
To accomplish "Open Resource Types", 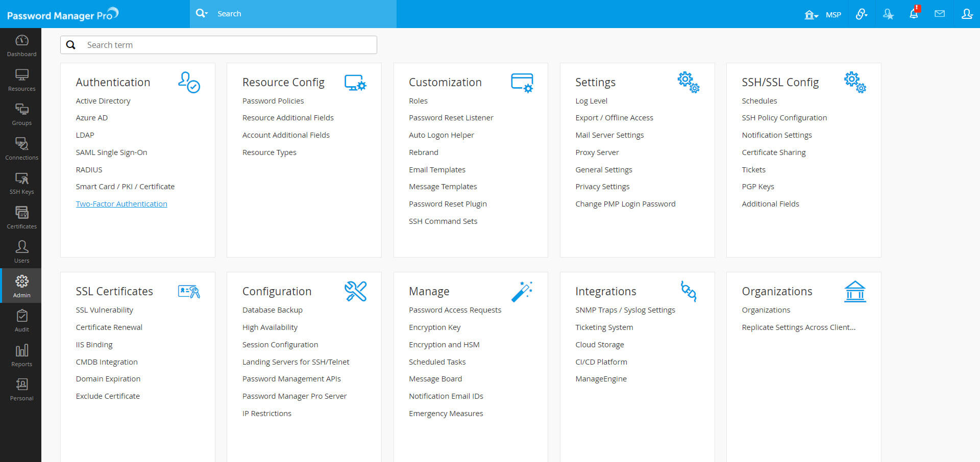I will (x=269, y=152).
